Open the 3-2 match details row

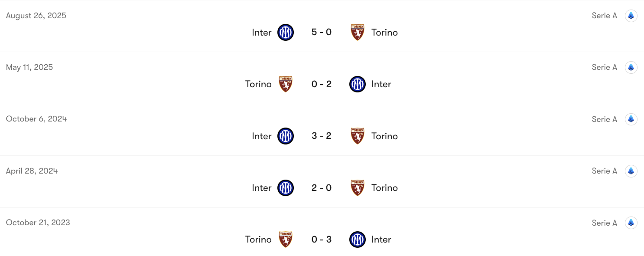322,136
